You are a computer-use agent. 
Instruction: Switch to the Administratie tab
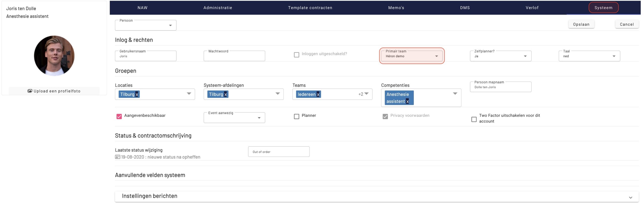click(218, 8)
